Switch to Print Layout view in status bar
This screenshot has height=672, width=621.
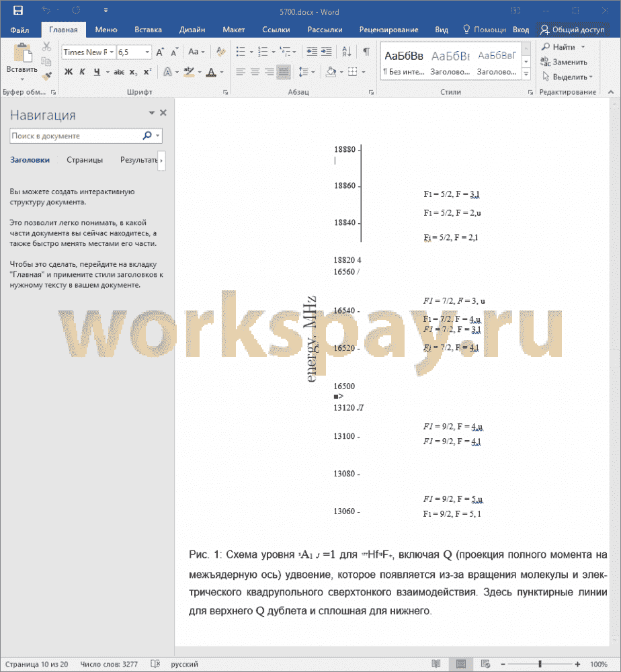pos(461,664)
